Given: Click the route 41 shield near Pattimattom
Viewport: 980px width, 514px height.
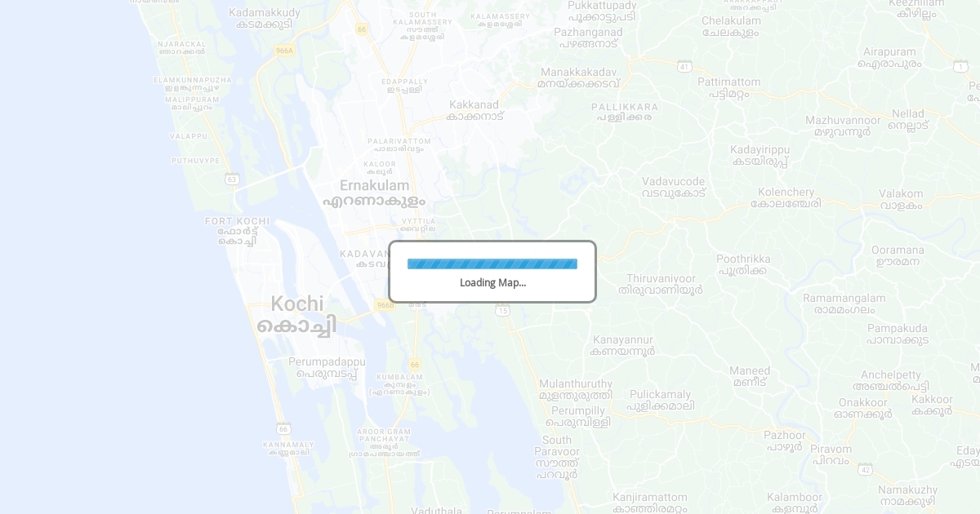Looking at the screenshot, I should tap(684, 66).
